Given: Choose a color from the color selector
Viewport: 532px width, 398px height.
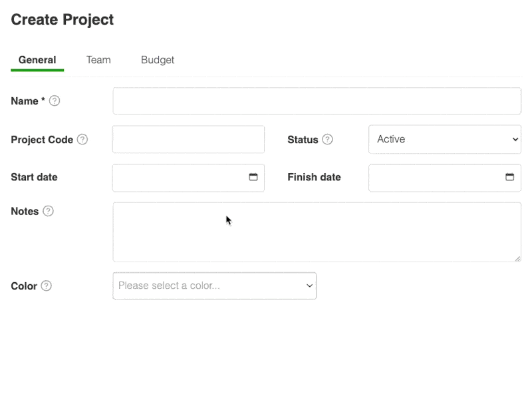Looking at the screenshot, I should click(x=214, y=286).
